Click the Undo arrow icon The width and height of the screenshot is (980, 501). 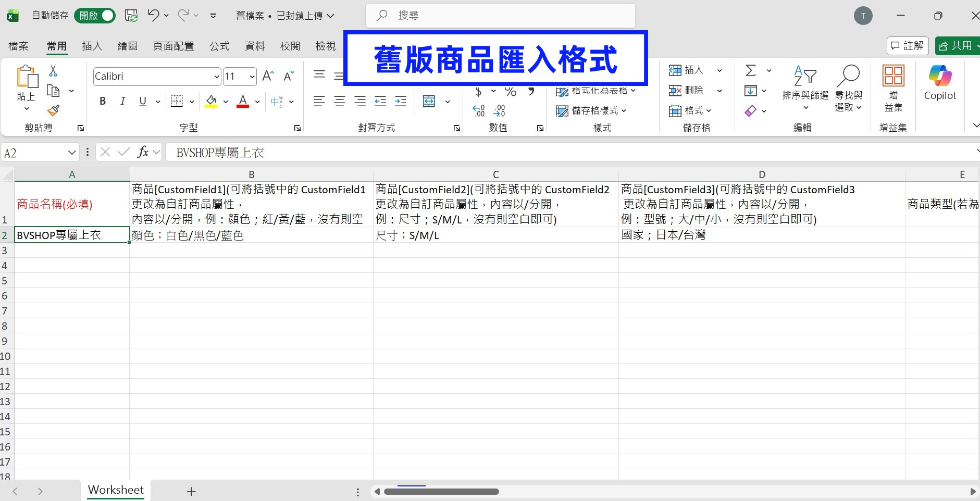point(153,15)
